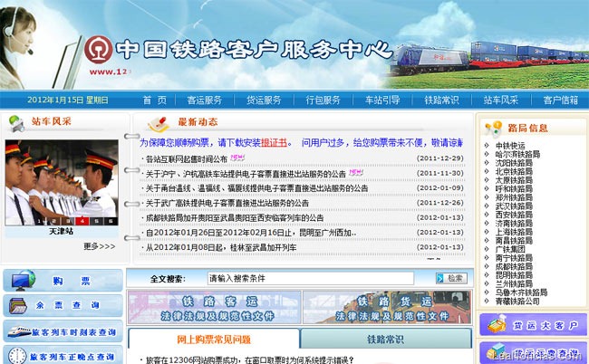Click the monitor globe icon beside 购票
The height and width of the screenshot is (364, 589).
click(23, 281)
